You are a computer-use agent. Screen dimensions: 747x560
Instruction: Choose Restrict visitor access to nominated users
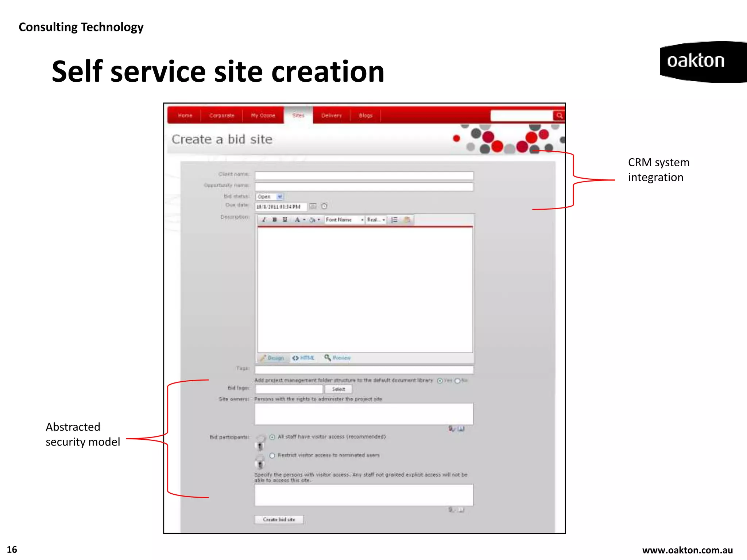click(272, 455)
